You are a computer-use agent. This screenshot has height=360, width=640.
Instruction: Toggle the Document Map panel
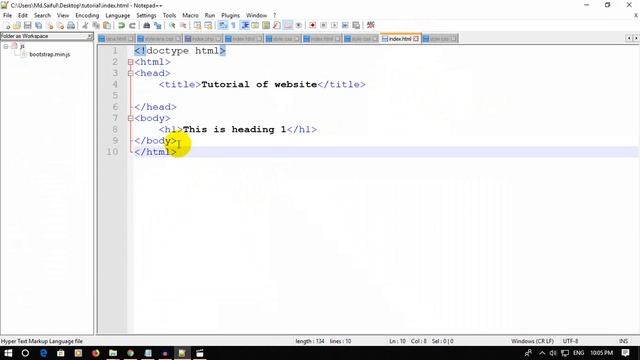point(266,25)
